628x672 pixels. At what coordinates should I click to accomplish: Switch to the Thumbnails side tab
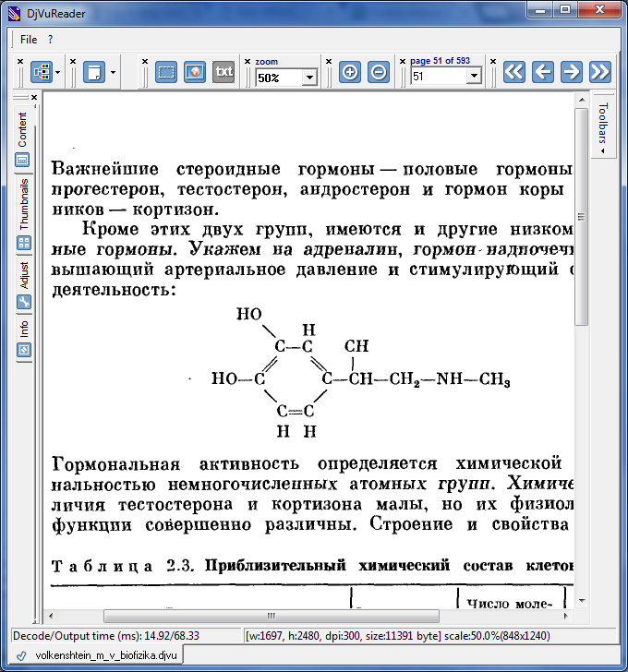point(24,205)
